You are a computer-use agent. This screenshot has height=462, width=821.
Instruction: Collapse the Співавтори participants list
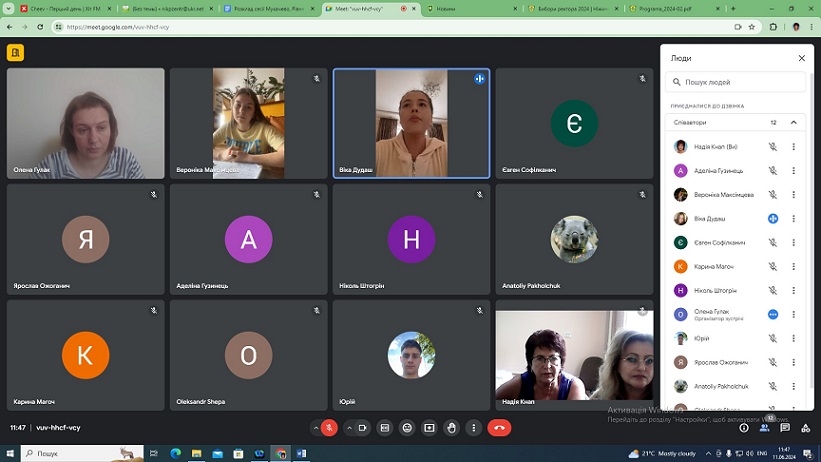pyautogui.click(x=793, y=122)
